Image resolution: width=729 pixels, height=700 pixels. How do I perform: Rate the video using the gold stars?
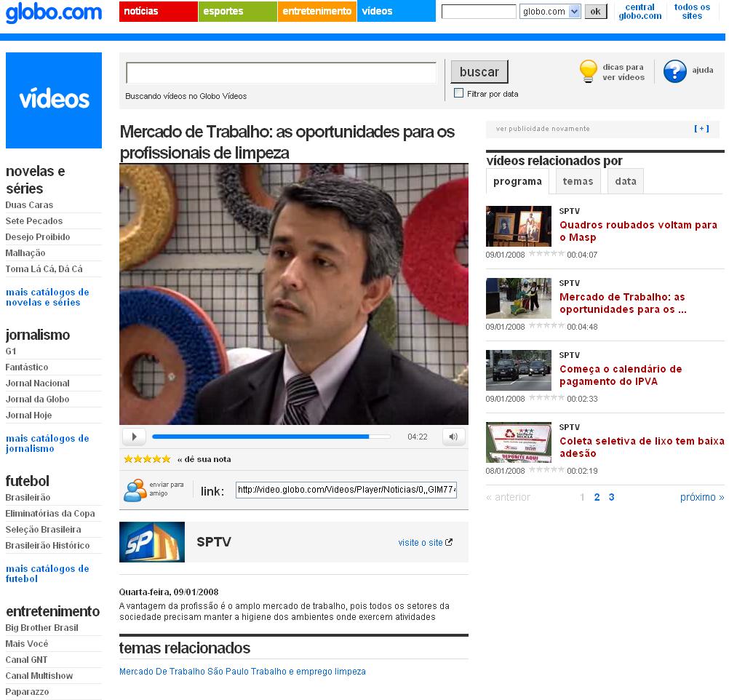(x=147, y=459)
